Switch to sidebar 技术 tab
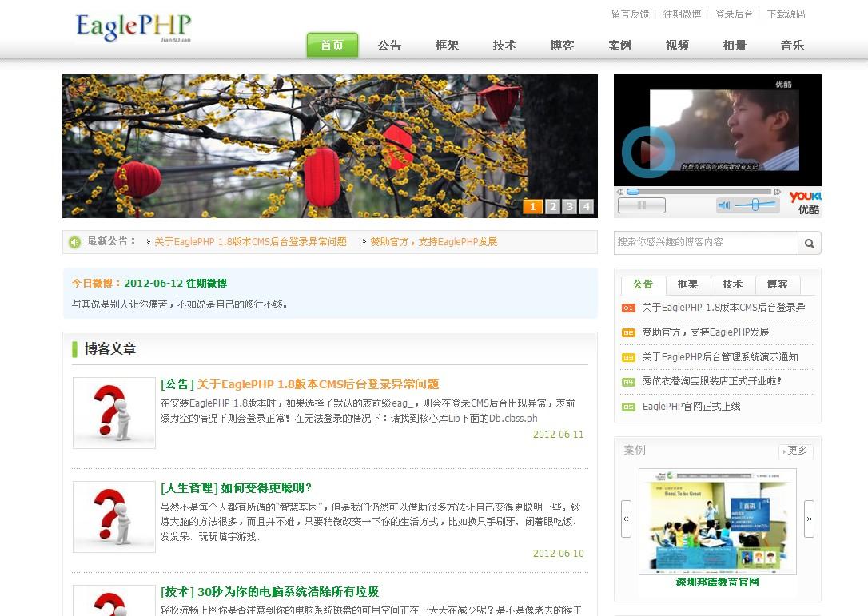 (x=733, y=284)
